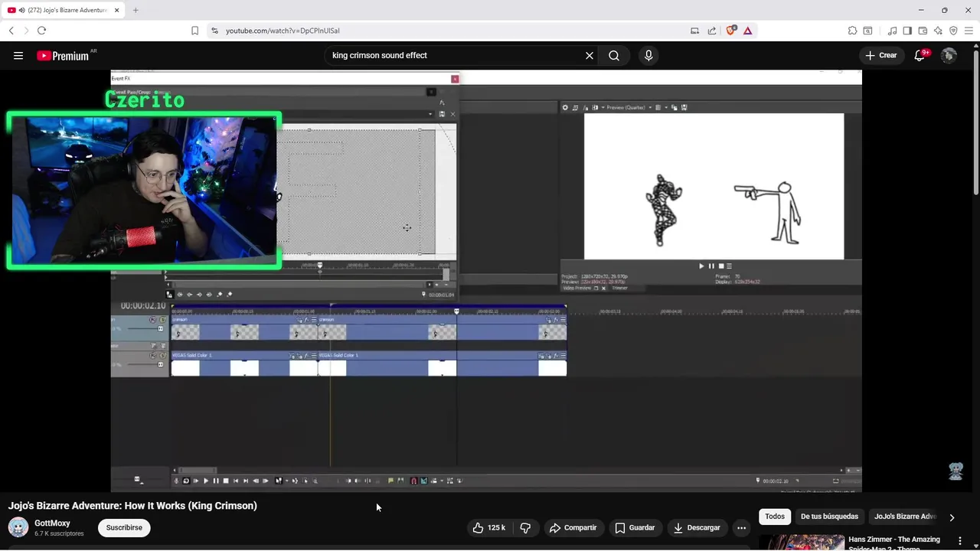This screenshot has height=551, width=980.
Task: Open options menu for Hans Zimmer video
Action: click(959, 541)
